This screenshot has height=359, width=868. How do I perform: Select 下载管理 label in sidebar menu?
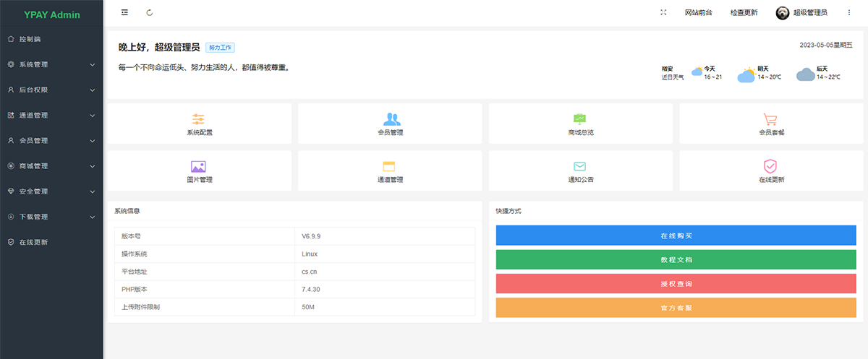(33, 216)
